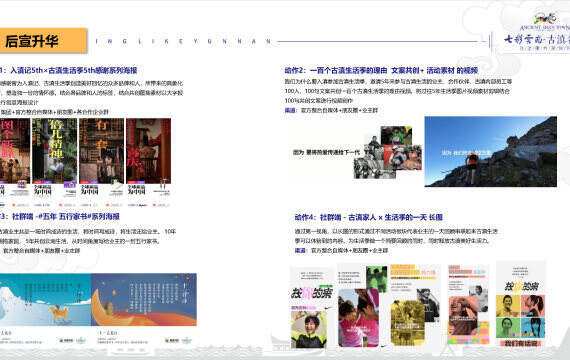Image resolution: width=570 pixels, height=360 pixels.
Task: Select the yellow-tinted photo long image
Action: pyautogui.click(x=415, y=305)
